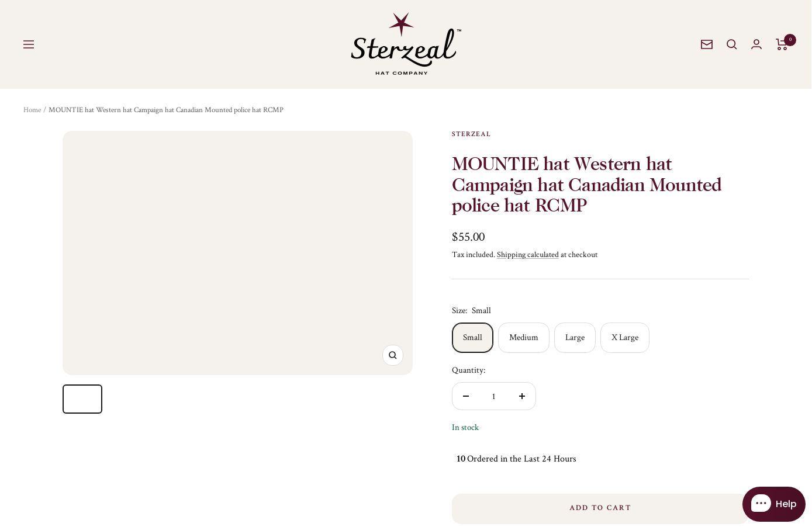Increase quantity with the plus button
Image resolution: width=812 pixels, height=527 pixels.
click(x=522, y=396)
